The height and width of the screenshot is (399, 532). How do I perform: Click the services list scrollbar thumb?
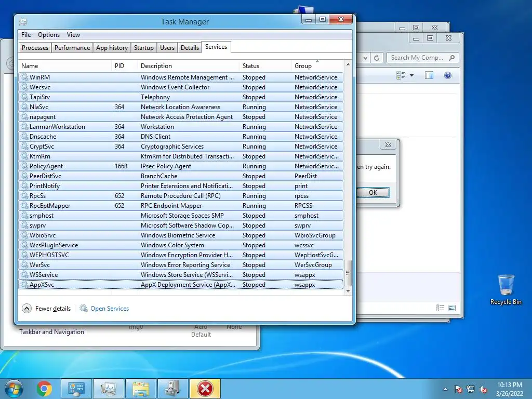(x=348, y=273)
